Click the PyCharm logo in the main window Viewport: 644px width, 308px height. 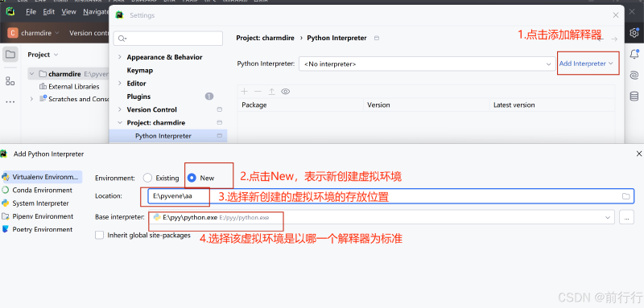pyautogui.click(x=10, y=11)
